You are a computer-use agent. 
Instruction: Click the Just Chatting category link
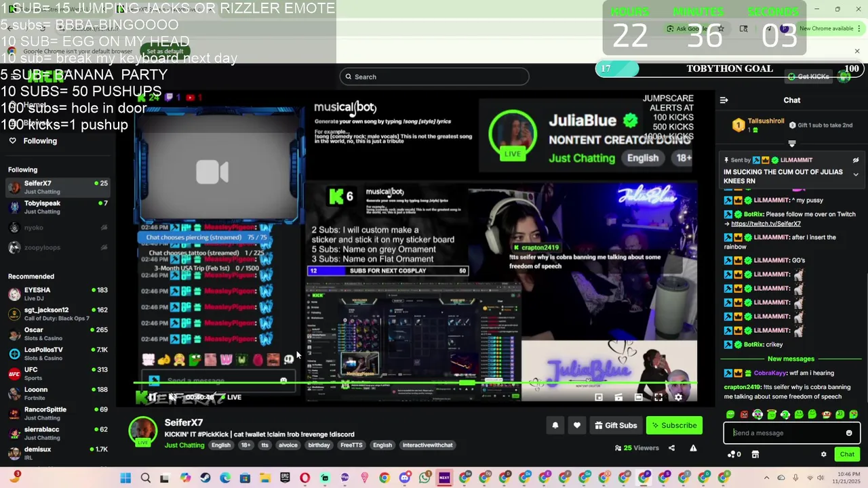(184, 445)
